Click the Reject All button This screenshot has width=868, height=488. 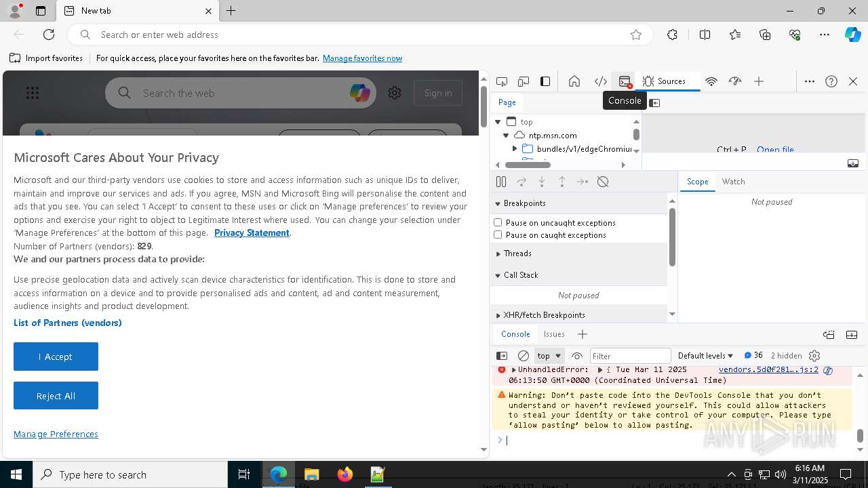tap(56, 396)
